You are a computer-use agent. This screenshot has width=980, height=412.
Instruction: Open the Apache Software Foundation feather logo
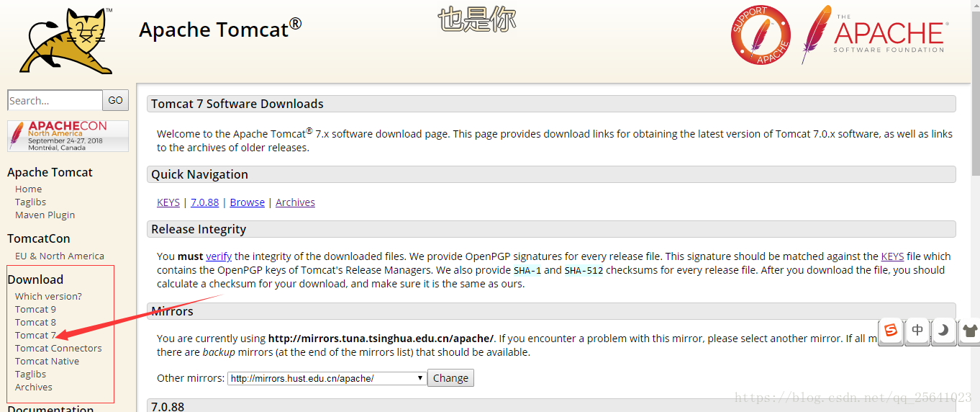[875, 35]
